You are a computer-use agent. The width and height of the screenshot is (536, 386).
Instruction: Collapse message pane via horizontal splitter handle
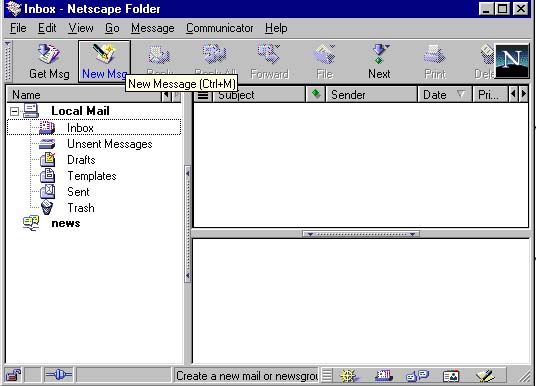[x=361, y=234]
